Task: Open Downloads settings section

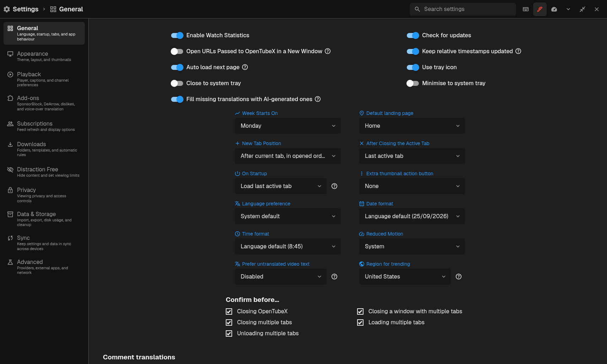Action: pos(44,149)
